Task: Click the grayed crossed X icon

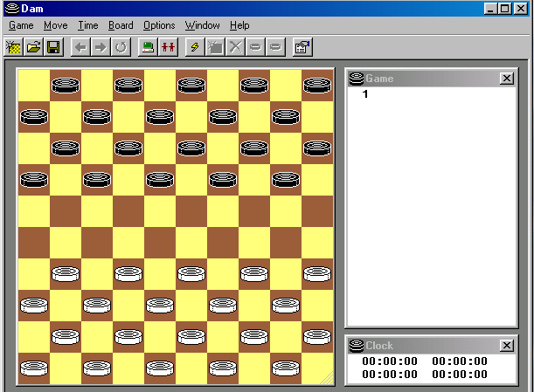Action: coord(235,47)
